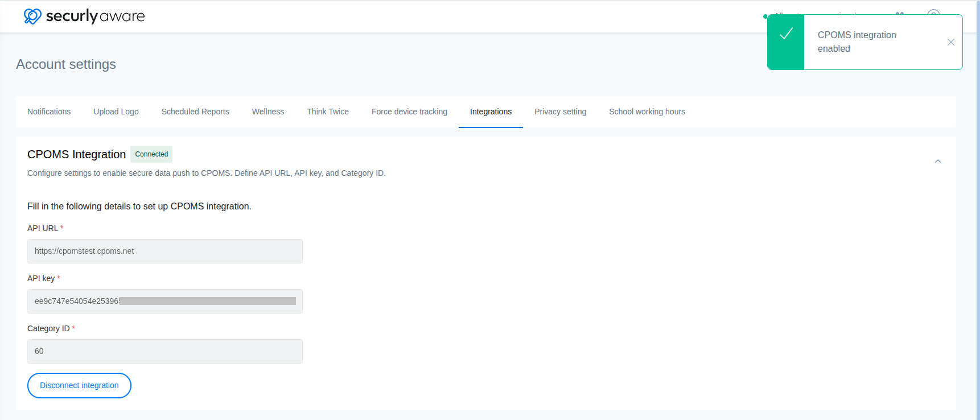
Task: Open the Notifications tab
Action: click(49, 112)
